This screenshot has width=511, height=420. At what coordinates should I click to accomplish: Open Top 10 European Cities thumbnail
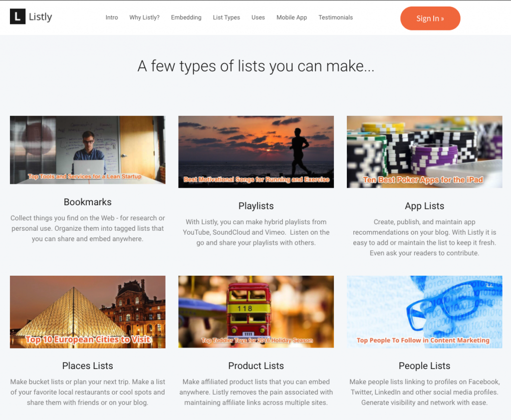tap(88, 312)
